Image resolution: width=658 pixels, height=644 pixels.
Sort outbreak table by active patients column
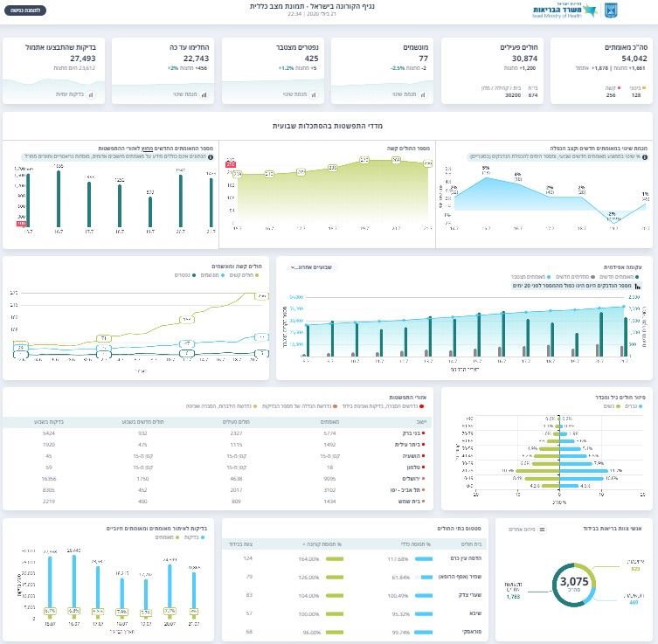(236, 422)
